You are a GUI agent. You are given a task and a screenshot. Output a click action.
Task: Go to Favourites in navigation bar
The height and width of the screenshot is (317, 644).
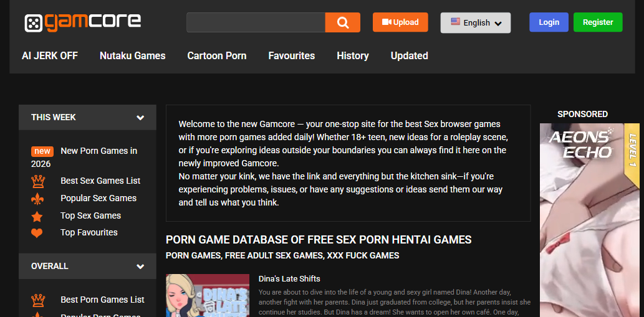(292, 56)
